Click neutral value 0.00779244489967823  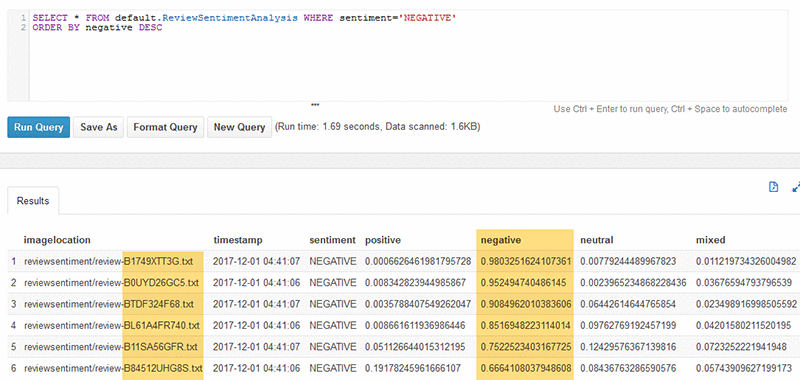(x=628, y=261)
